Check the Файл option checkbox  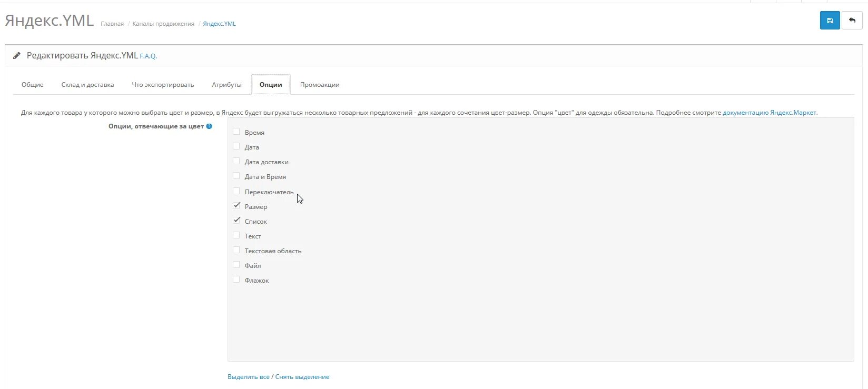pyautogui.click(x=236, y=265)
